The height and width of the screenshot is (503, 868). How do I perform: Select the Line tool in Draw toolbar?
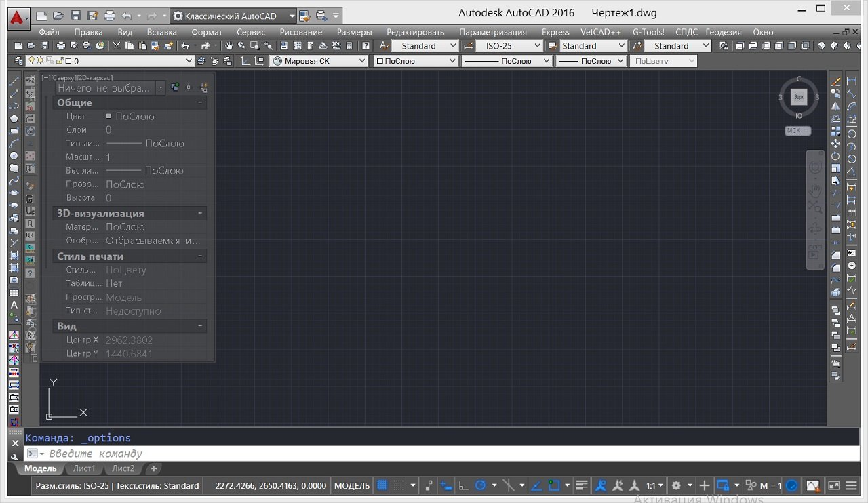pos(14,81)
